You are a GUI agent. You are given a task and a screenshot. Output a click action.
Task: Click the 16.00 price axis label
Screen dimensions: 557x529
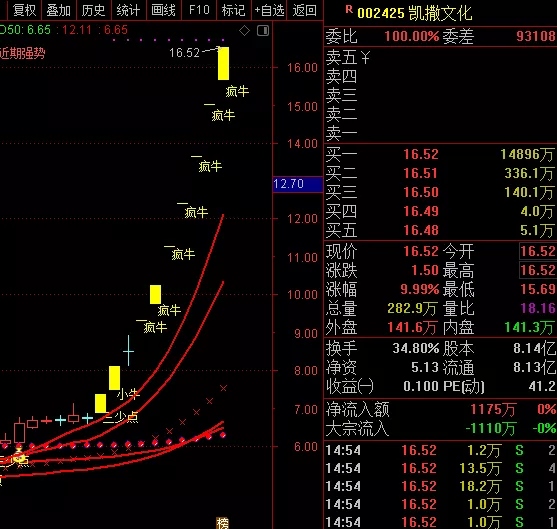click(302, 68)
